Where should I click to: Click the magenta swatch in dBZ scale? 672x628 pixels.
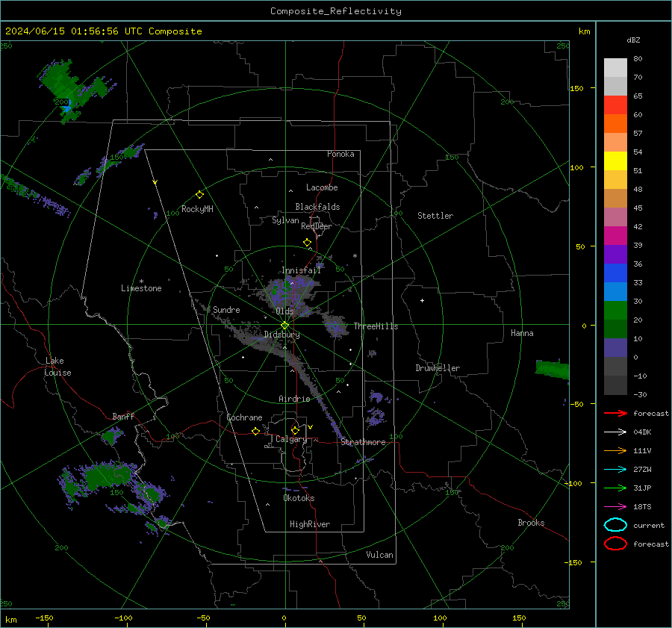[615, 235]
